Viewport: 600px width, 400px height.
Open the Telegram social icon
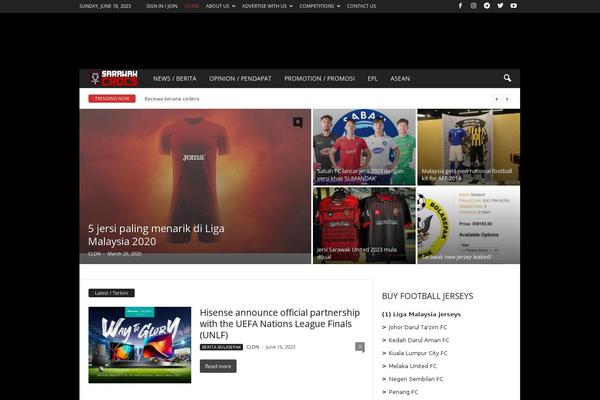(x=487, y=6)
